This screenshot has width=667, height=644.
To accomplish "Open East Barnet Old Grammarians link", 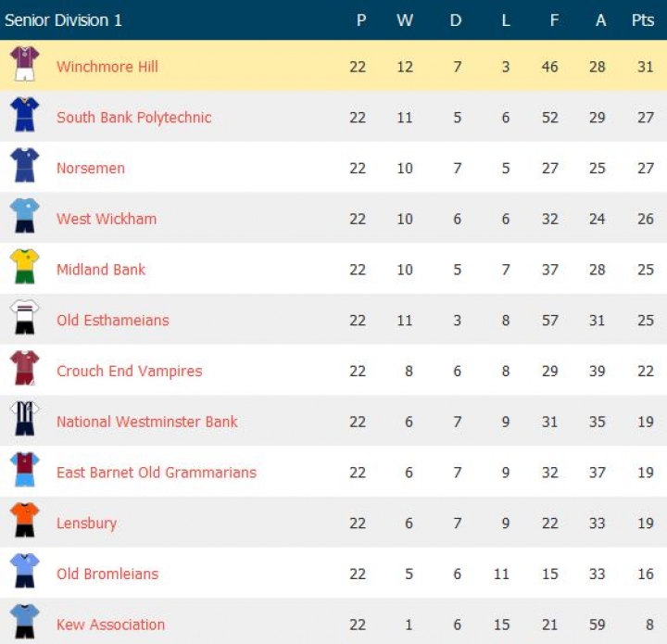I will [x=156, y=473].
